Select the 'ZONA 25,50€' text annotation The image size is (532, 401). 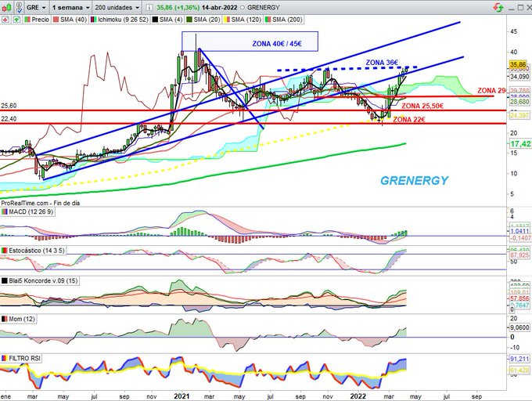tap(422, 106)
